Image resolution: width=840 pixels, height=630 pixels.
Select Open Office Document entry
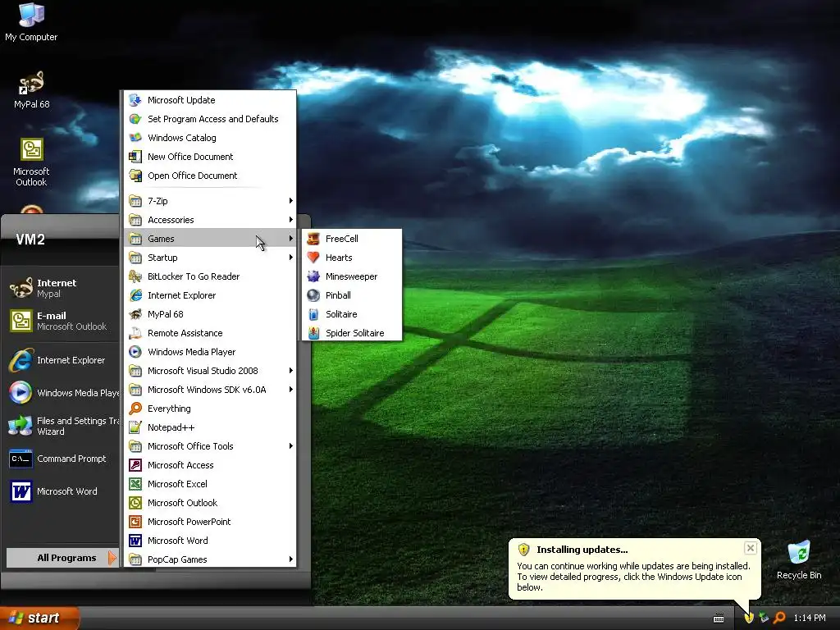(210, 176)
